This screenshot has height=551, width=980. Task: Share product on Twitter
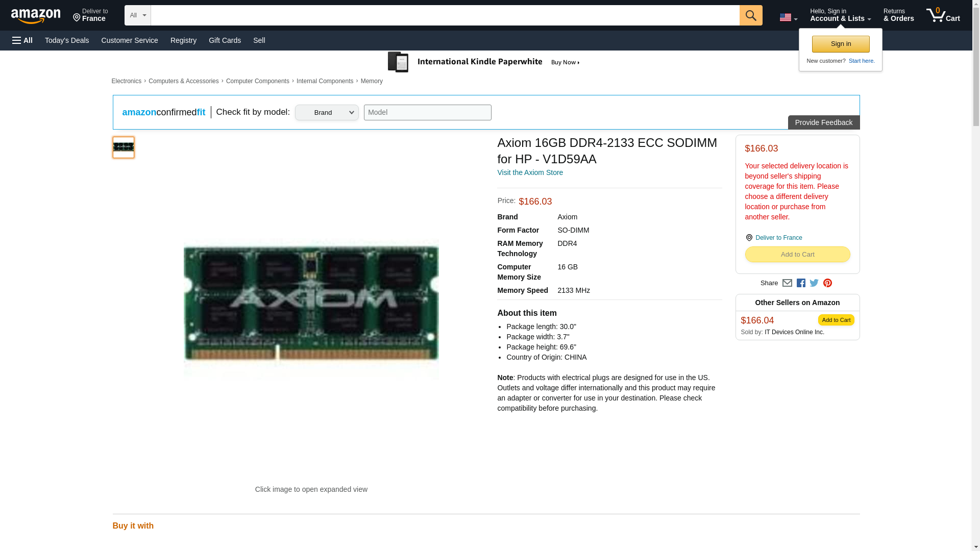click(x=814, y=283)
